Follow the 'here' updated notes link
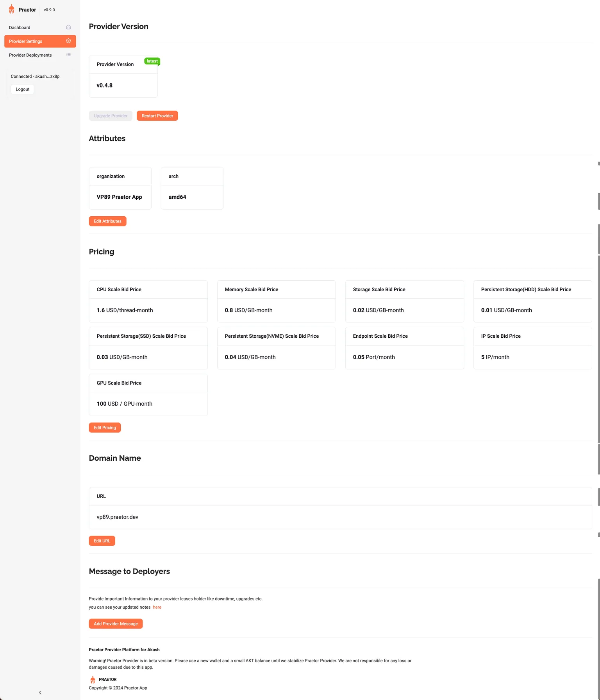This screenshot has width=600, height=700. (x=157, y=607)
